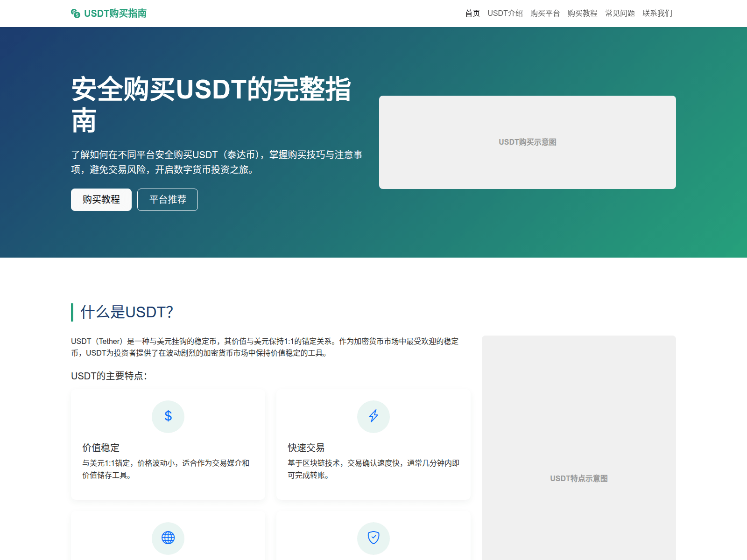The image size is (747, 560).
Task: Click the USDT购买示意图 placeholder image
Action: pyautogui.click(x=527, y=142)
